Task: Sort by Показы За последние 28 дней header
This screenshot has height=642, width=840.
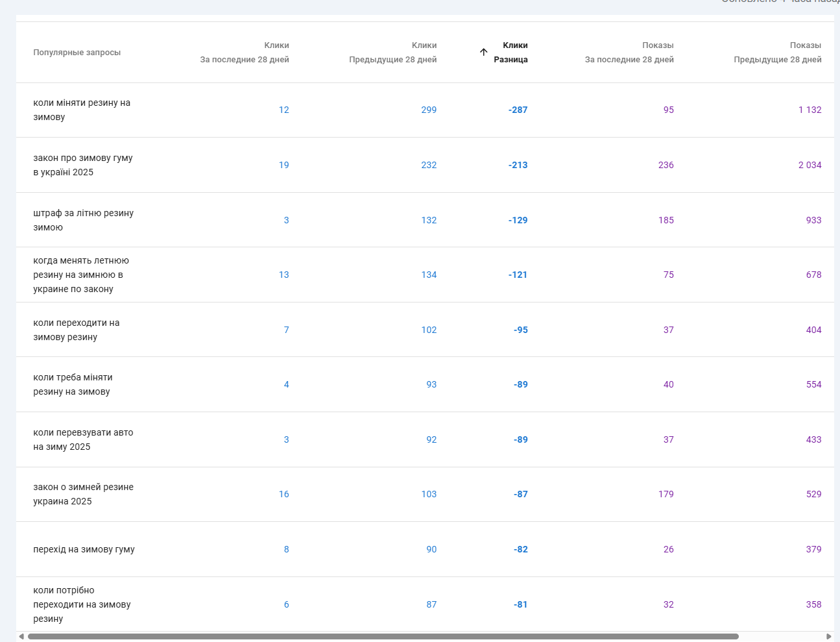Action: tap(629, 53)
